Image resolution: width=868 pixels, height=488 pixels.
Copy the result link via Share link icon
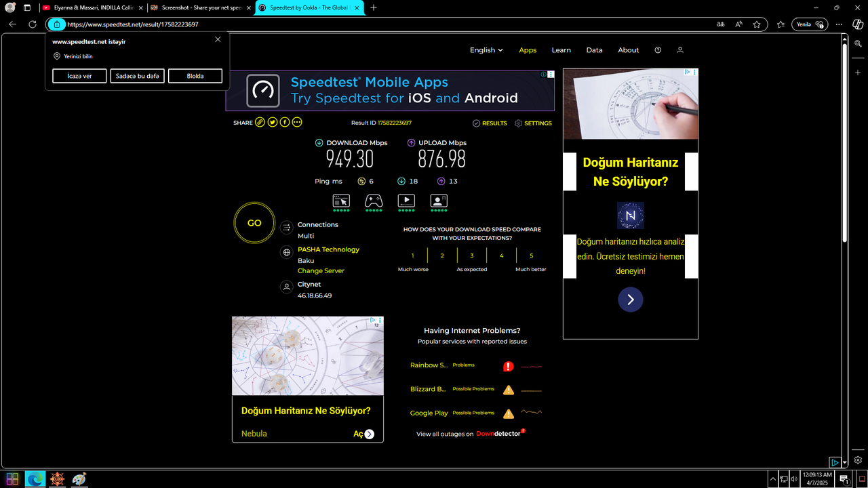point(260,123)
